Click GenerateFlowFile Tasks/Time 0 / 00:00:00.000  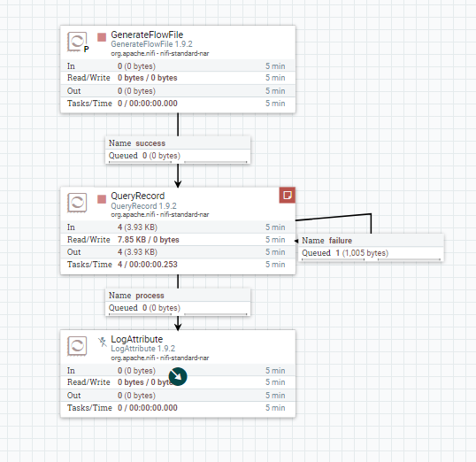[x=147, y=104]
